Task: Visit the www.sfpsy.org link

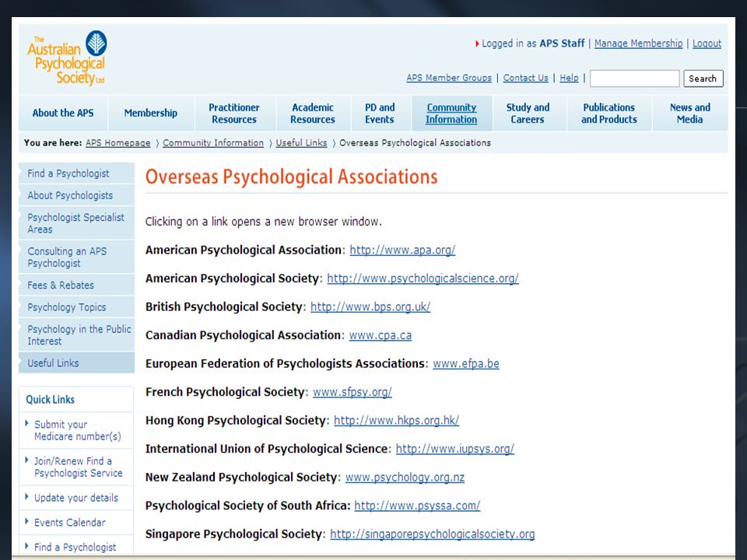Action: click(x=352, y=392)
